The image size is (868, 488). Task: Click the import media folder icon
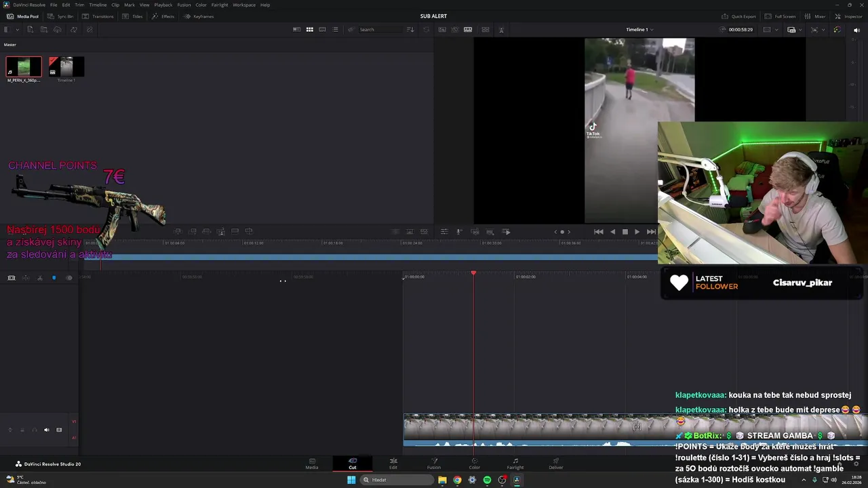[43, 29]
